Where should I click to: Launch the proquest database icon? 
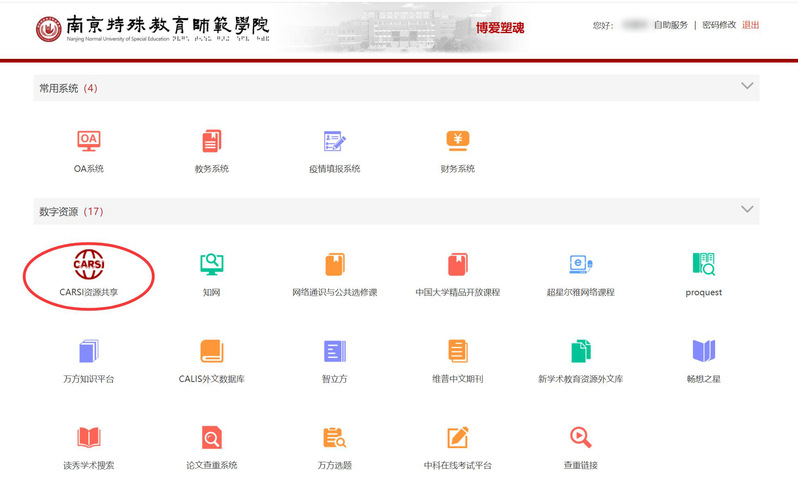coord(704,265)
